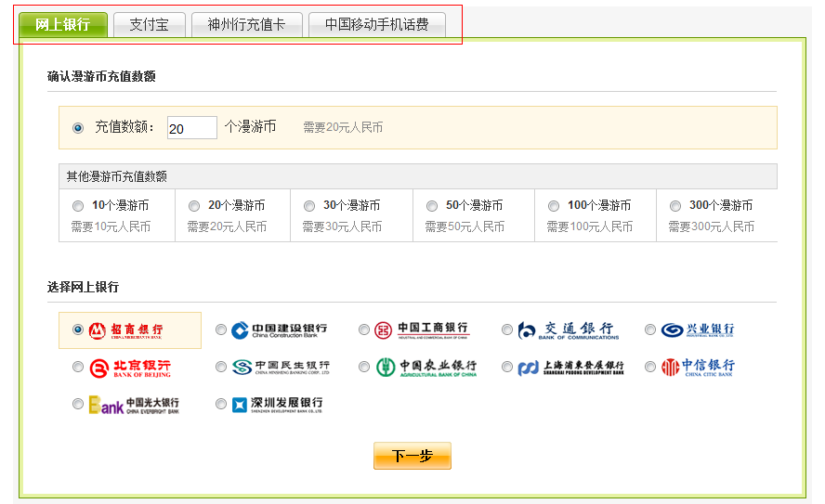Pick the 30个漫游币 radio option
Screen dimensions: 825x504
(x=309, y=205)
